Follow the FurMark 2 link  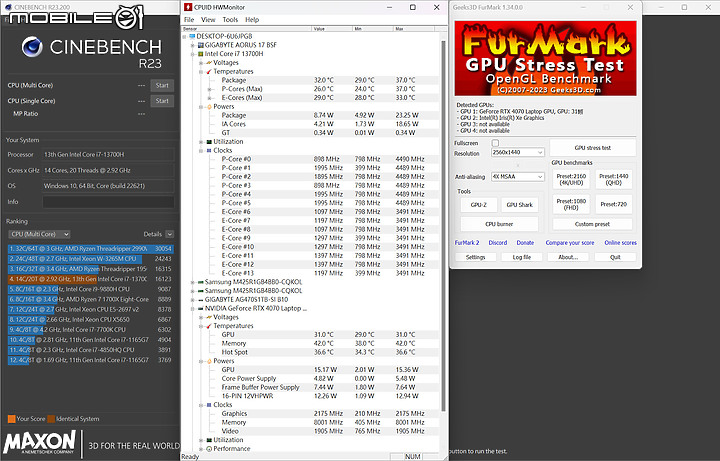(467, 242)
